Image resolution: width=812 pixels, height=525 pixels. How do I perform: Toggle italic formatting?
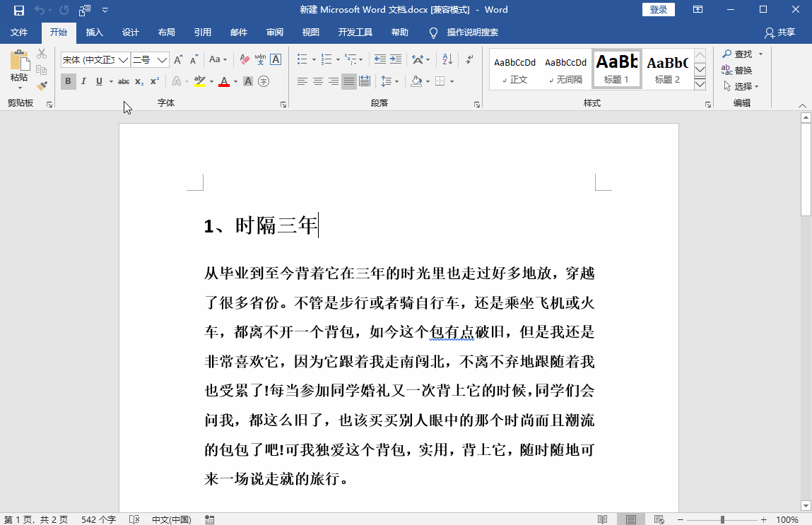83,81
